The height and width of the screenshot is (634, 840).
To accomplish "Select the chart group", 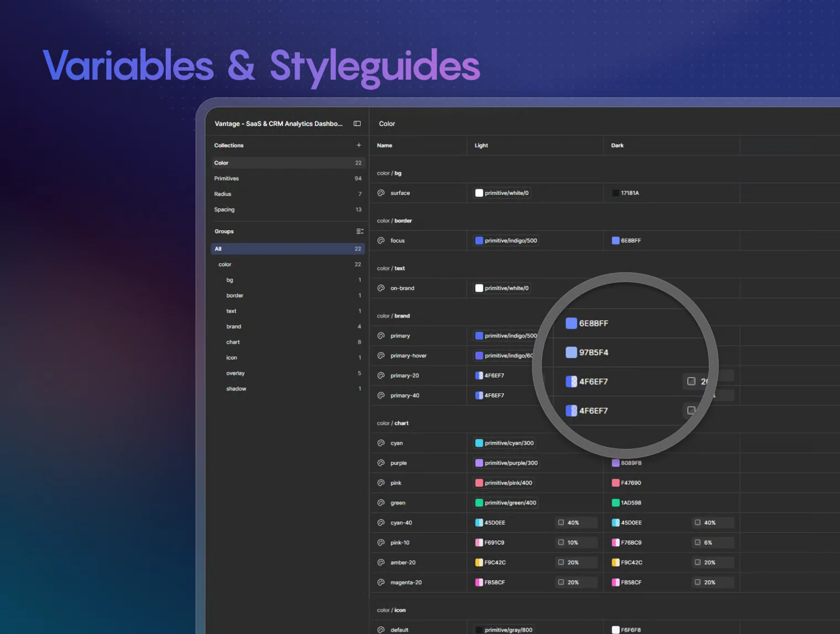I will [288, 342].
